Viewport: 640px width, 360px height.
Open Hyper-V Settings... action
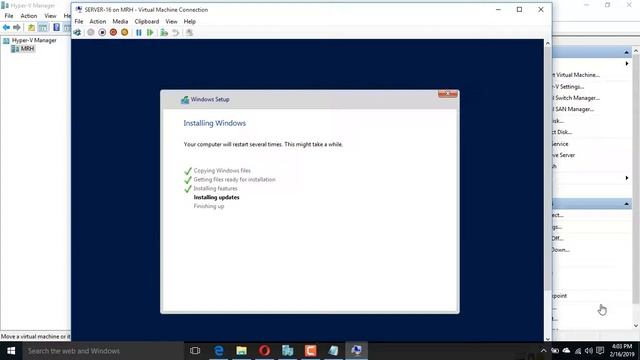pyautogui.click(x=568, y=87)
